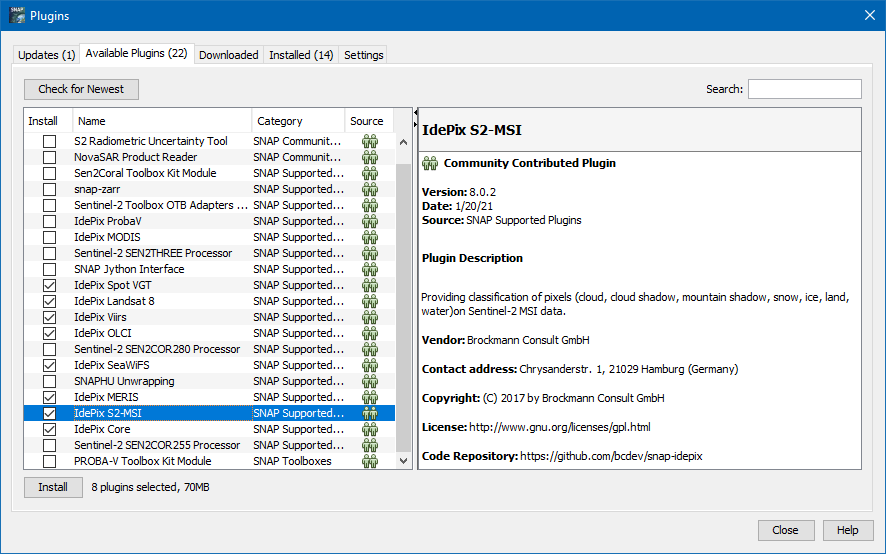Click the Close button at bottom
The height and width of the screenshot is (554, 886).
786,530
